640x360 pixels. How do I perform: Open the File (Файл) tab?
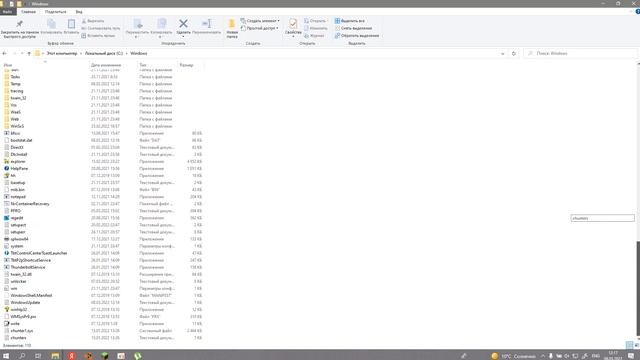pos(7,12)
